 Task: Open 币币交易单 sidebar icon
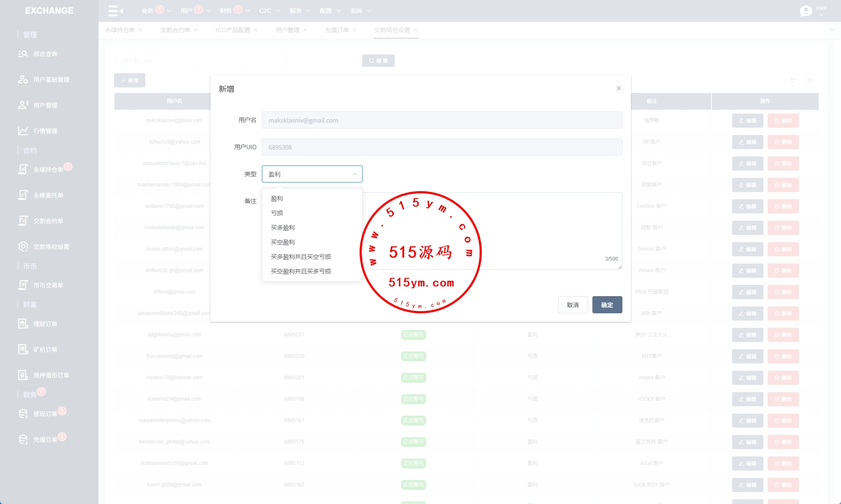click(x=23, y=285)
